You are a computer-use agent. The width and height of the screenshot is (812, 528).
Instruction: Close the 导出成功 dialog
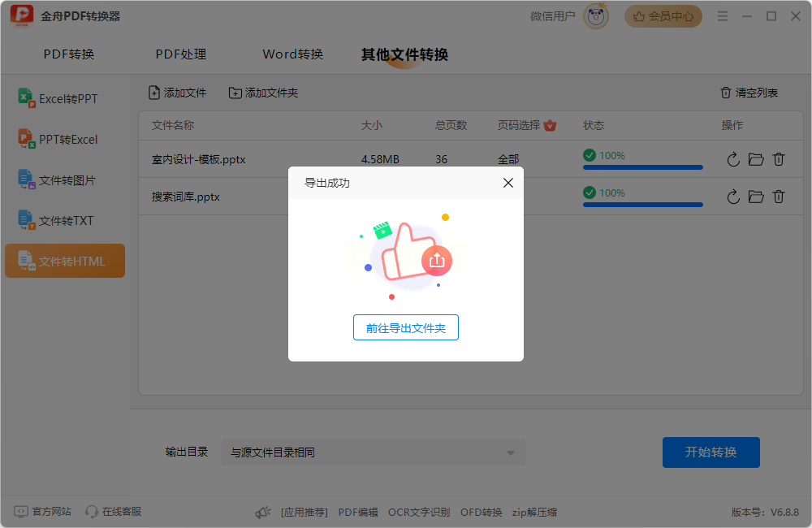(508, 183)
